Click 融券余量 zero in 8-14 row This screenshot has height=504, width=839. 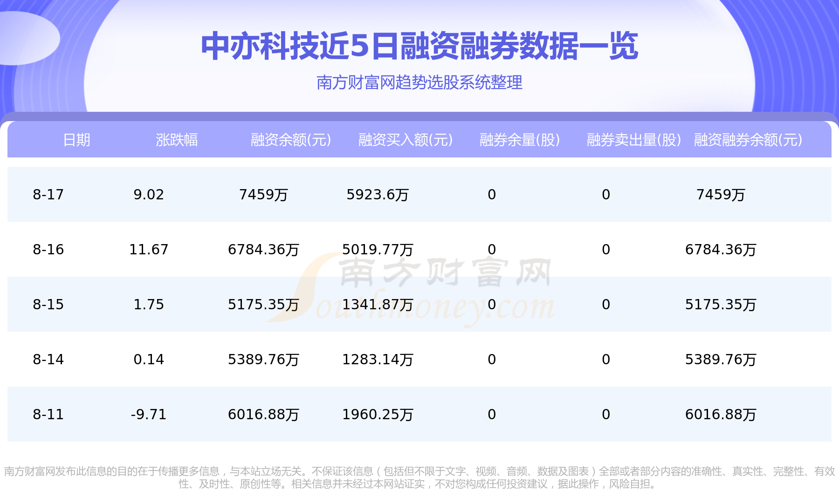(x=492, y=359)
